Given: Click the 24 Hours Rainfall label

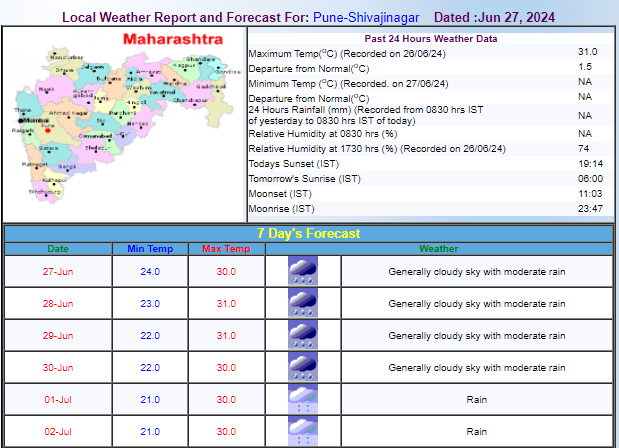Looking at the screenshot, I should [x=366, y=115].
